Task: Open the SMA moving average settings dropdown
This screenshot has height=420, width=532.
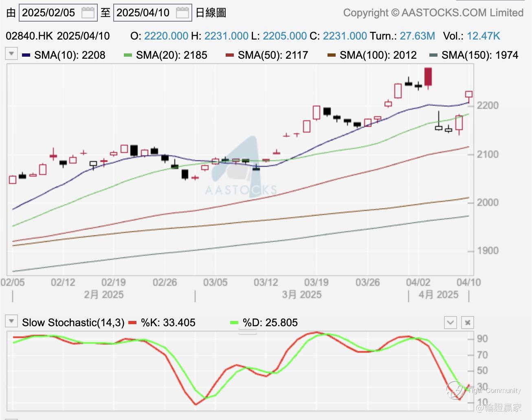Action: click(x=11, y=53)
